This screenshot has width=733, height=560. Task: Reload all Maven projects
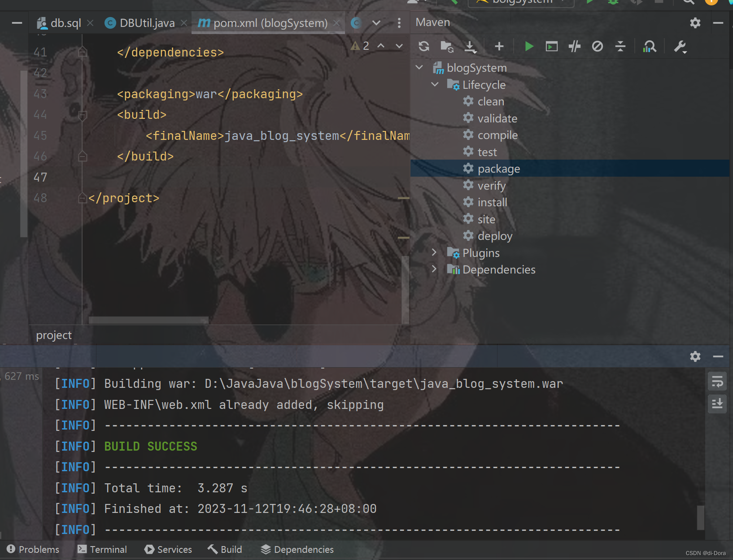coord(424,47)
